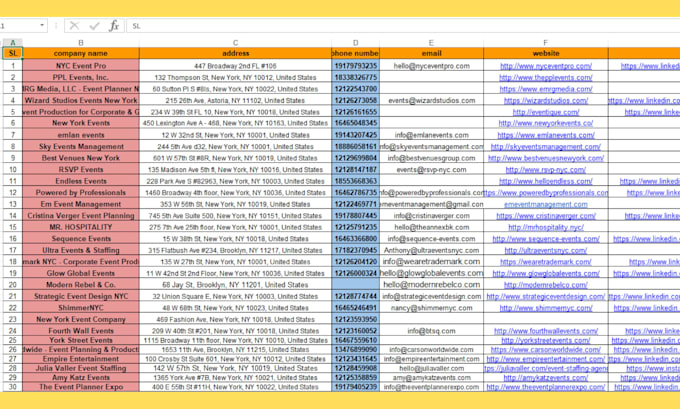
Task: Select the Sky Events Management cell
Action: [81, 147]
